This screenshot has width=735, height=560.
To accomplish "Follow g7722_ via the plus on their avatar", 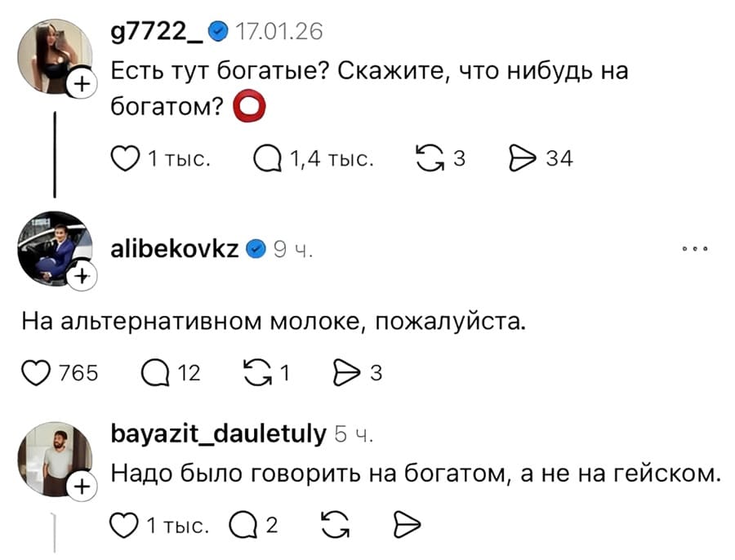I will pos(82,85).
